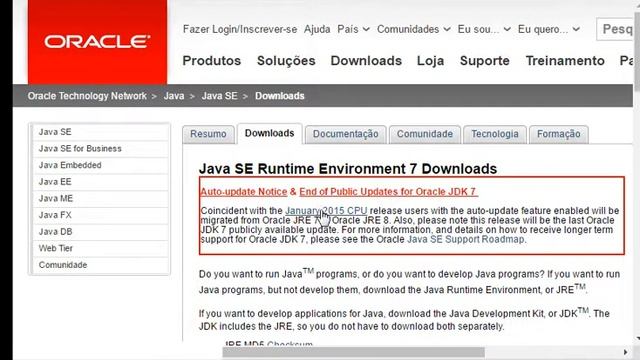640x360 pixels.
Task: Select Java SE in sidebar
Action: pos(100,132)
